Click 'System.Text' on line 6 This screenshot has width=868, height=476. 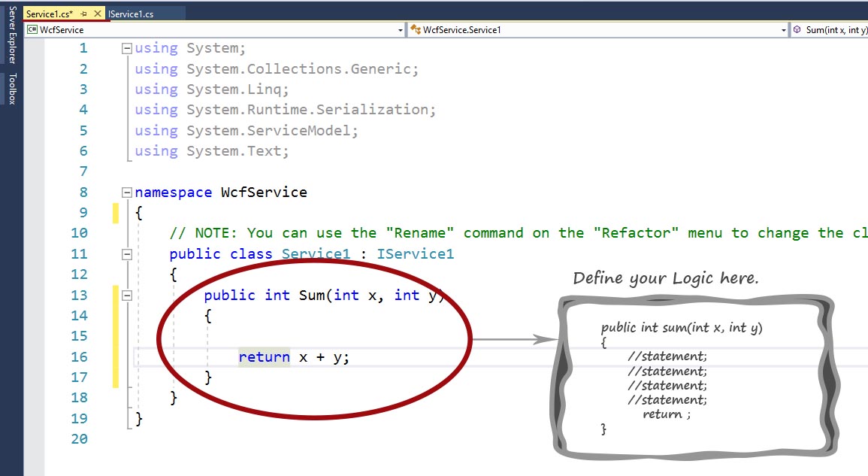tap(234, 151)
